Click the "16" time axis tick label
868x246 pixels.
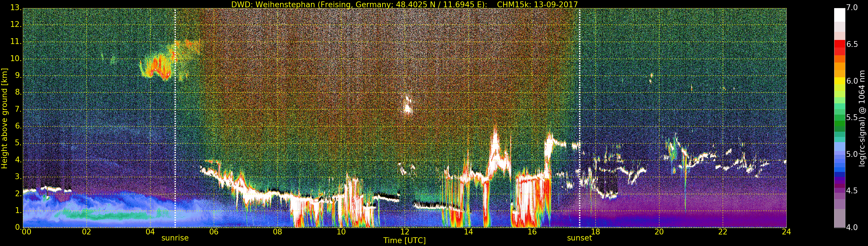coord(532,232)
